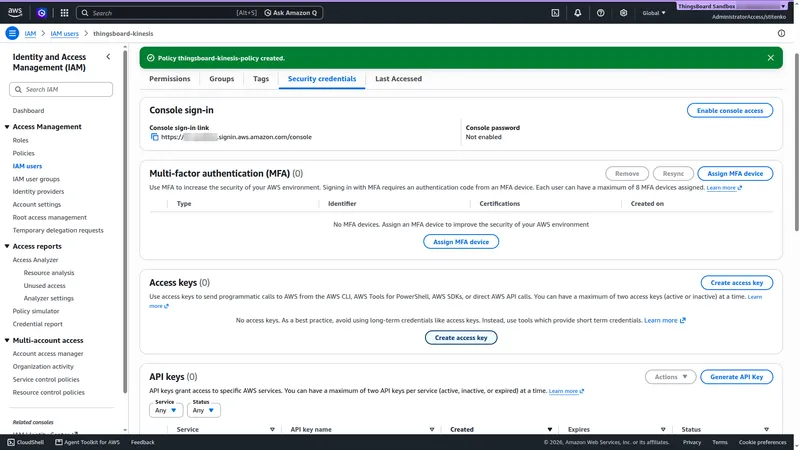The image size is (800, 450).
Task: Open the help question mark icon
Action: 601,13
